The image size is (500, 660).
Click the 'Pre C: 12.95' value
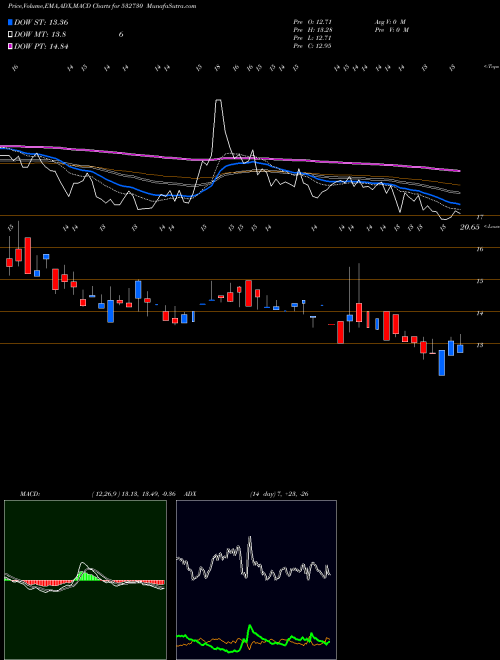(x=312, y=46)
